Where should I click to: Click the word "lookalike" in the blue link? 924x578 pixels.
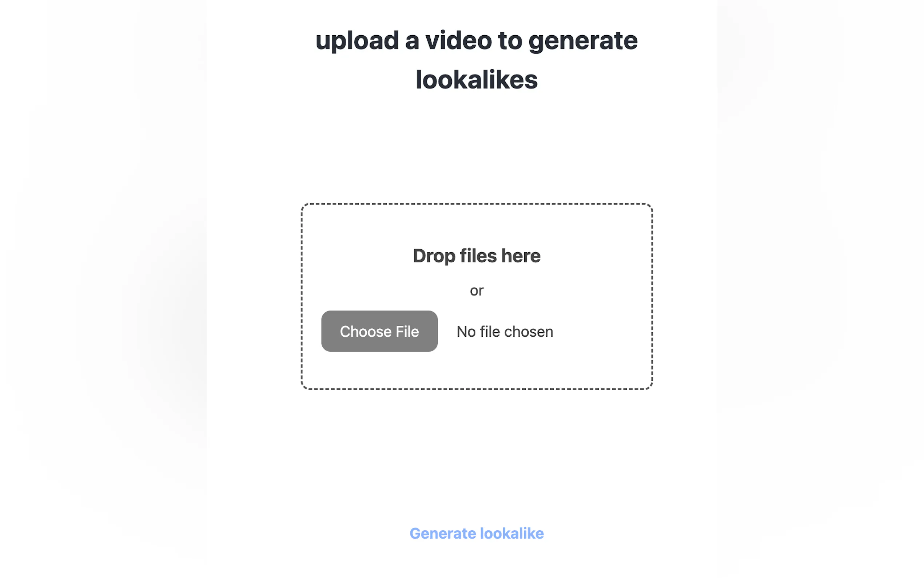(512, 533)
